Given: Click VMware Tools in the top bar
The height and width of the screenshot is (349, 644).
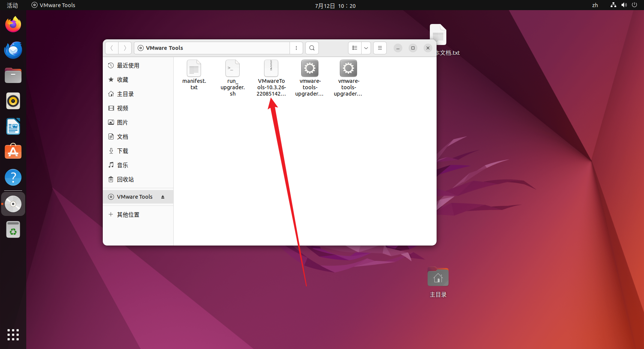Looking at the screenshot, I should [x=53, y=5].
